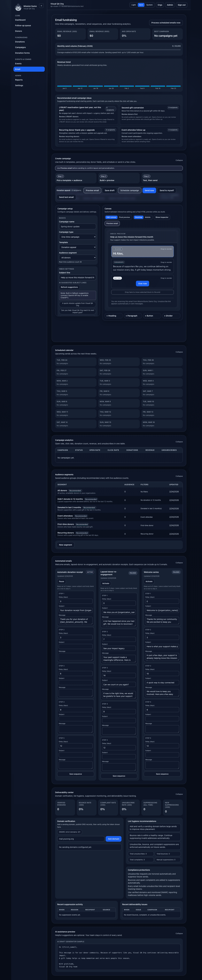Open Reports in the sidebar
Screen dimensions: 202x980
(x=29, y=80)
